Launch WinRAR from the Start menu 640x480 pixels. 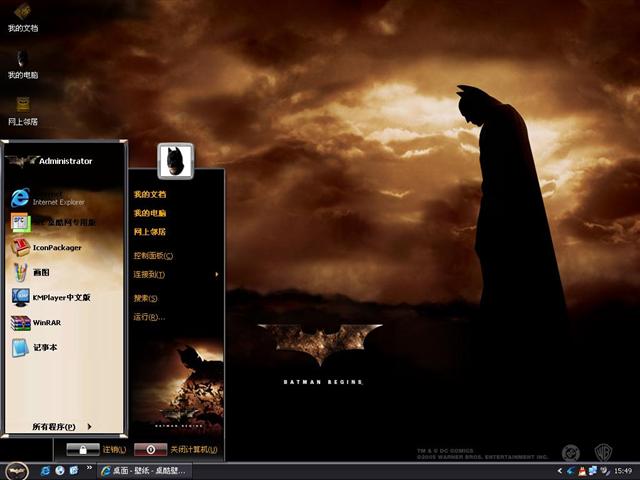point(46,323)
